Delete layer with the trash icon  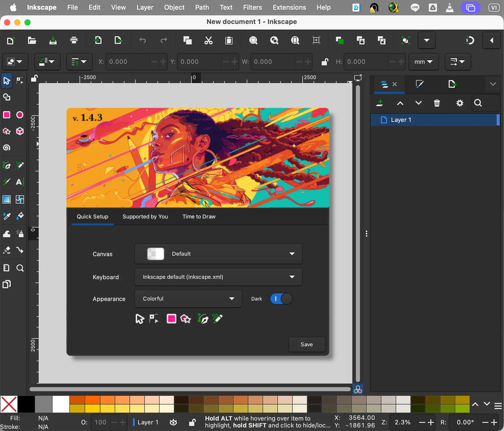(x=437, y=103)
